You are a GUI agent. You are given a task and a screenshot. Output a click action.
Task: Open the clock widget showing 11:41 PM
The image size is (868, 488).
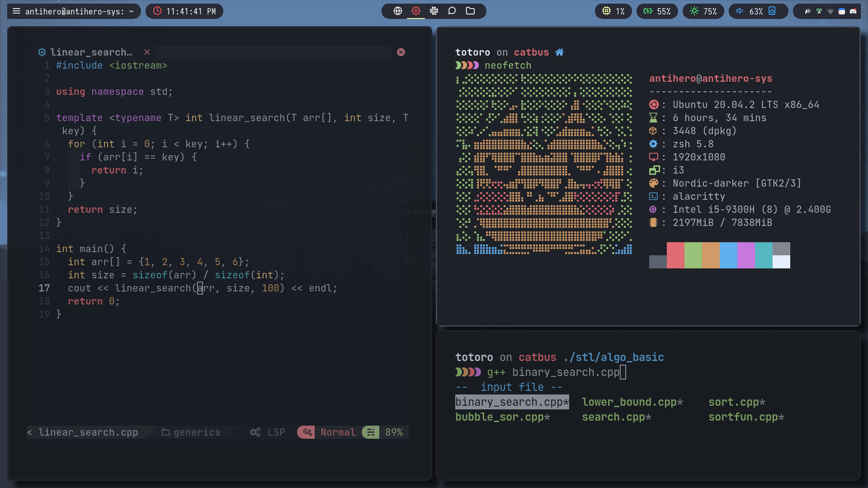pyautogui.click(x=184, y=11)
